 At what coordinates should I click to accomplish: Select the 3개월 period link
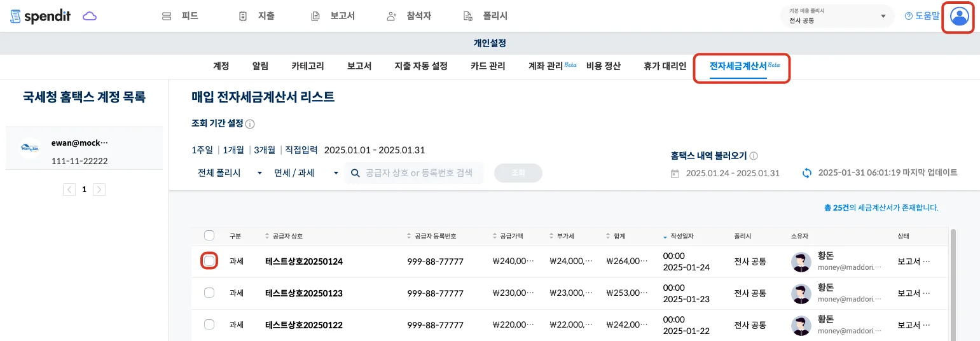pos(265,150)
